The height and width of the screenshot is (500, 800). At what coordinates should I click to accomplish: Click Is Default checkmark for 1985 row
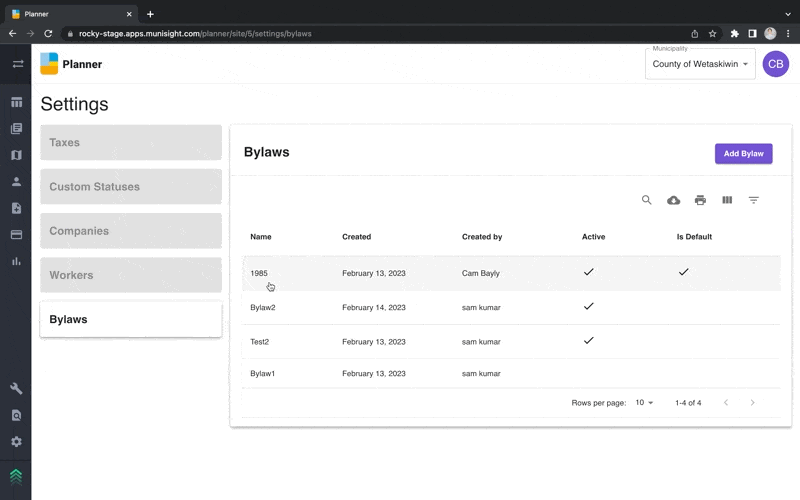point(683,272)
